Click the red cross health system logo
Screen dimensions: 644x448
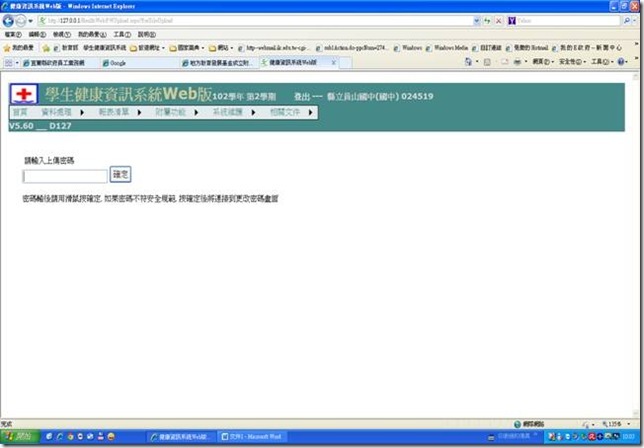20,93
